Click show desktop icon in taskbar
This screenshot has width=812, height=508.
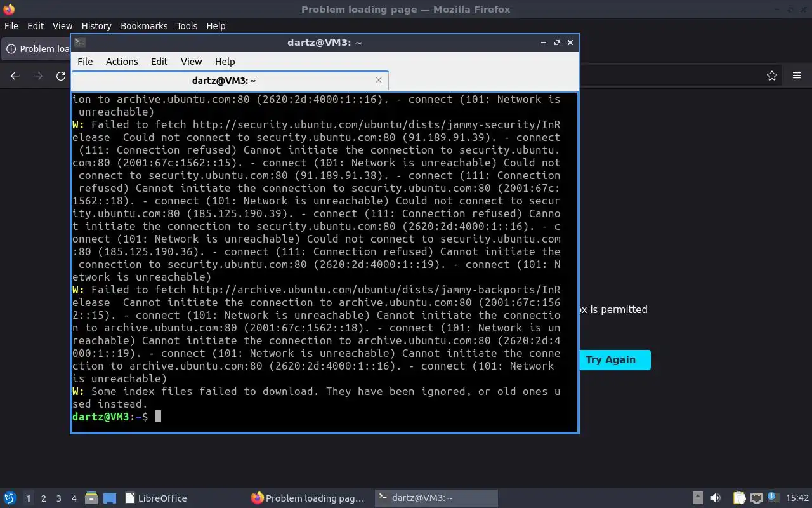click(x=110, y=498)
